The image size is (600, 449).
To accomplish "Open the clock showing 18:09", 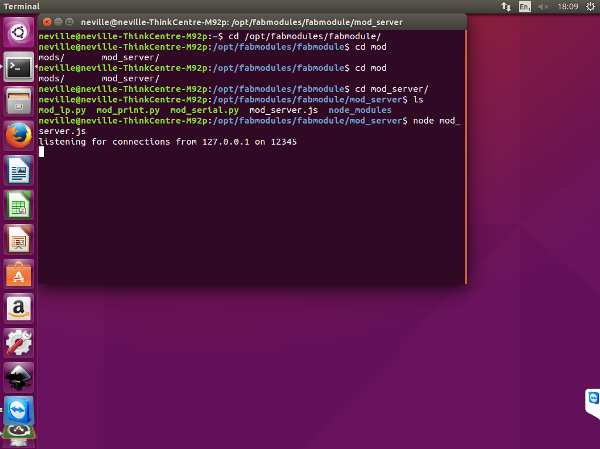I will coord(568,7).
